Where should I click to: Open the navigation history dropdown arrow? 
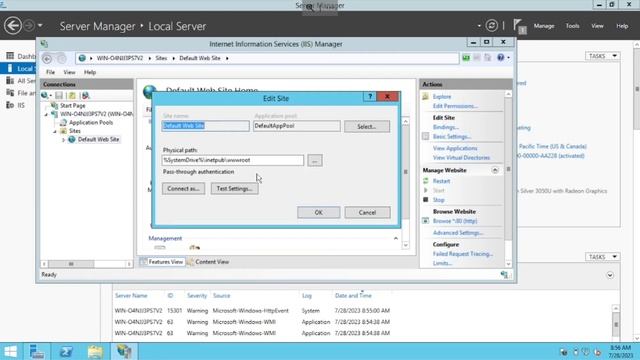[40, 25]
